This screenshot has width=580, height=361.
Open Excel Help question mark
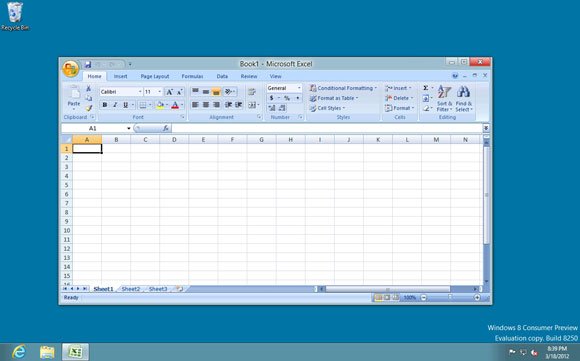455,75
